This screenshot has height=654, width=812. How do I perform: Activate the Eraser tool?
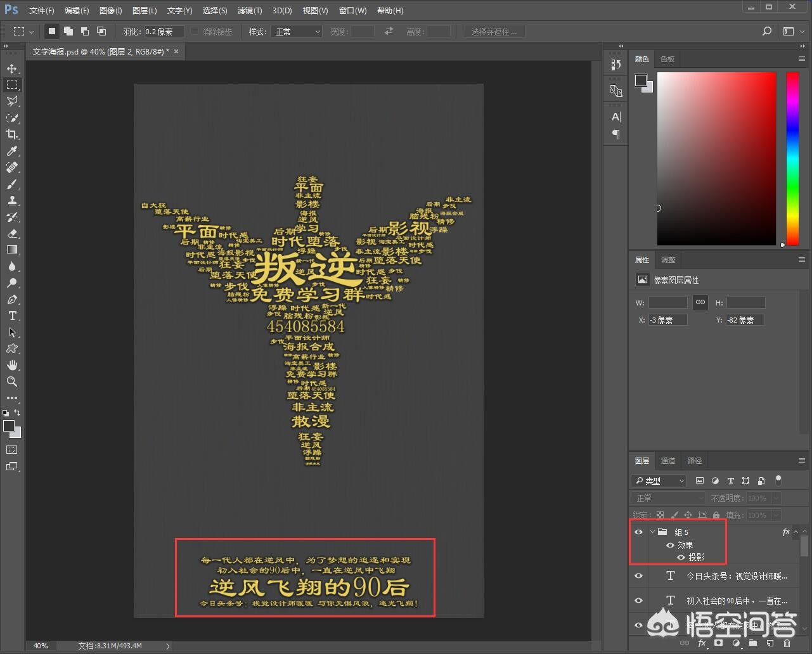[x=12, y=233]
